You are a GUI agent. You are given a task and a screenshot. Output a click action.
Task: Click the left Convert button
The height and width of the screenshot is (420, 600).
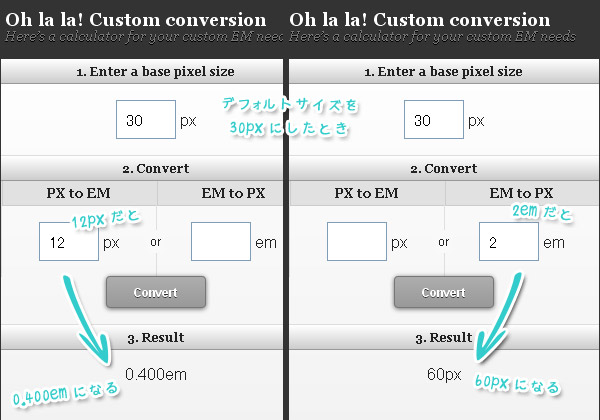(156, 292)
